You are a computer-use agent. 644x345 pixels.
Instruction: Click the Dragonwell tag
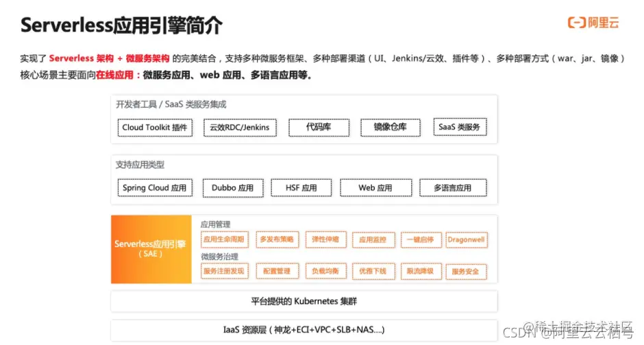click(x=466, y=240)
